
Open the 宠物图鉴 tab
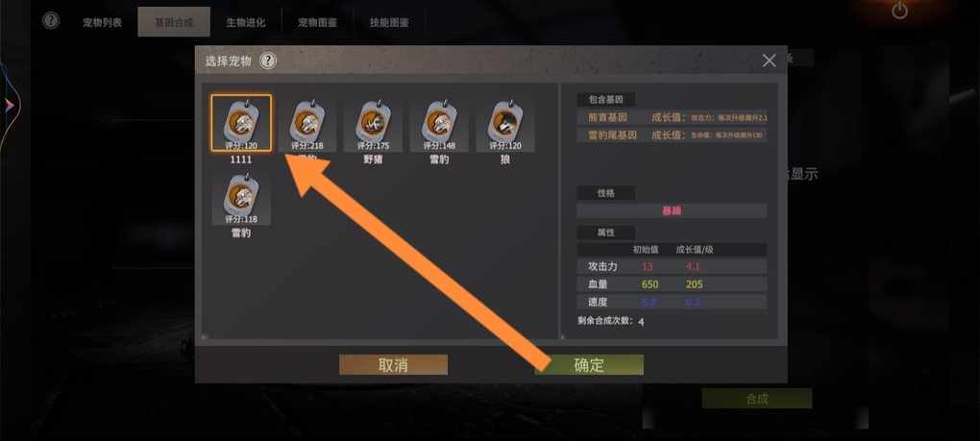coord(317,22)
